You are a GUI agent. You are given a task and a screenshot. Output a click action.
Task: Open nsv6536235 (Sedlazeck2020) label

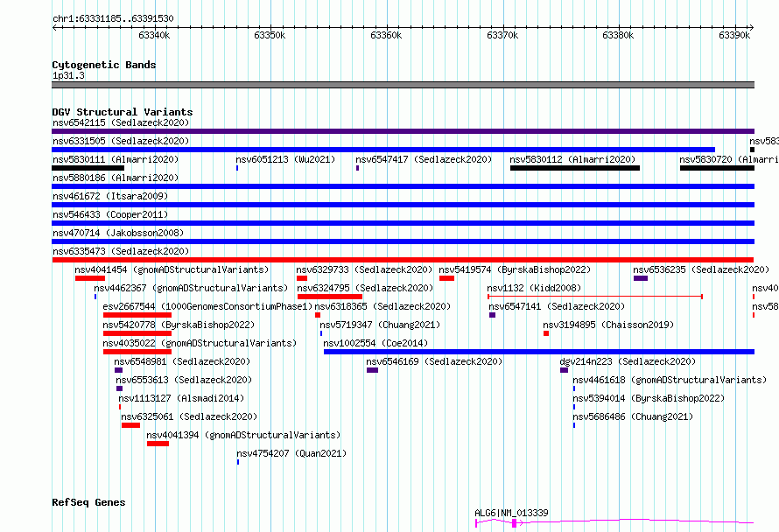[x=701, y=269]
